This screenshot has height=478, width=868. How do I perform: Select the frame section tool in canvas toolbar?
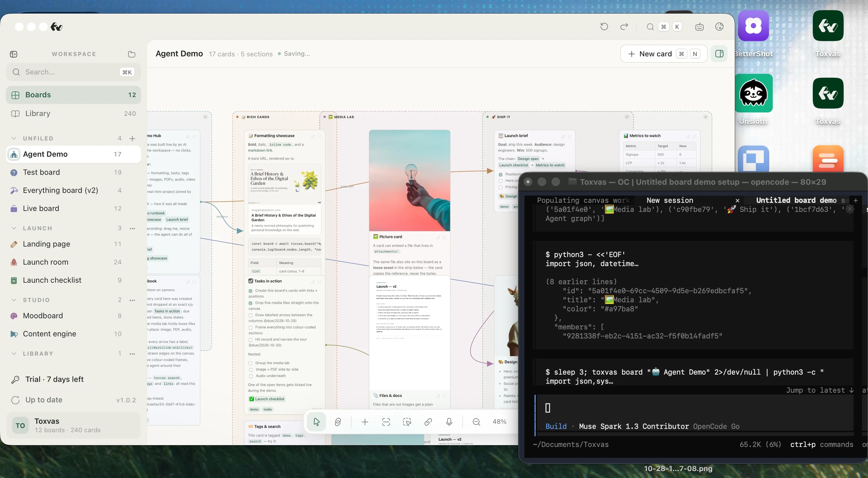point(386,421)
